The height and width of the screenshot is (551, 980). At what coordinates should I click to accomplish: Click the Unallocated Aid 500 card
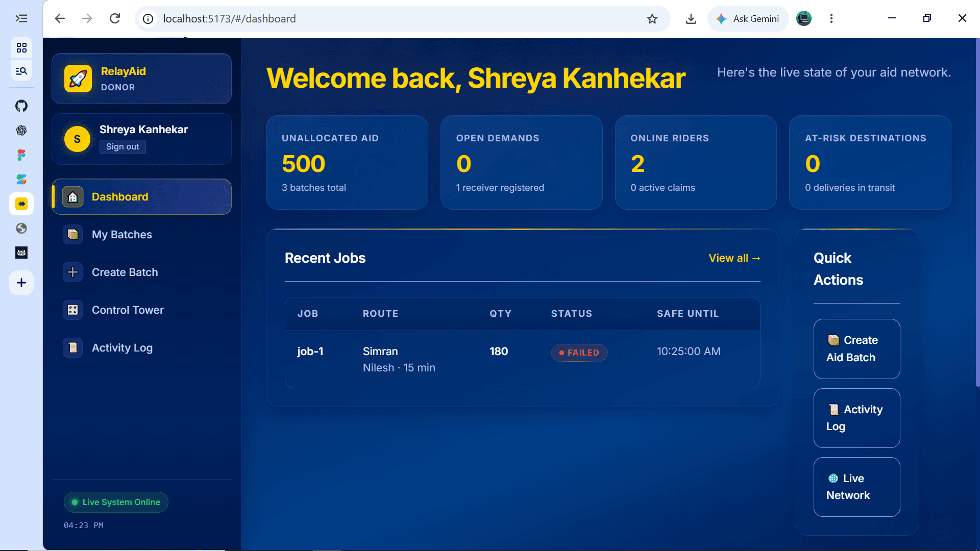(347, 162)
